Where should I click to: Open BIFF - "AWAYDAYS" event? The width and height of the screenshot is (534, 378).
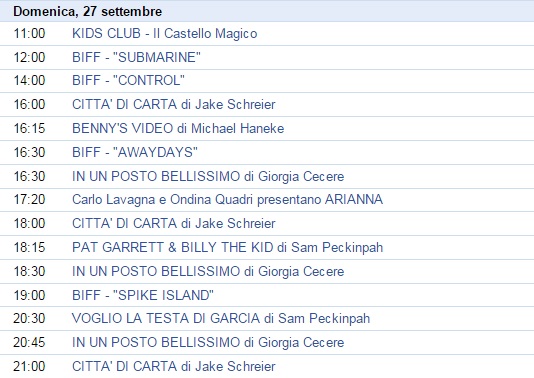click(135, 152)
